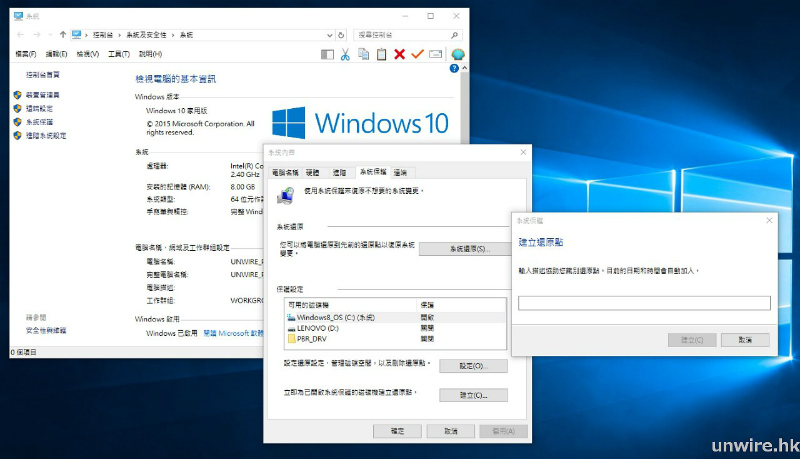Open the recent locations dropdown arrow
This screenshot has height=459, width=800.
50,35
